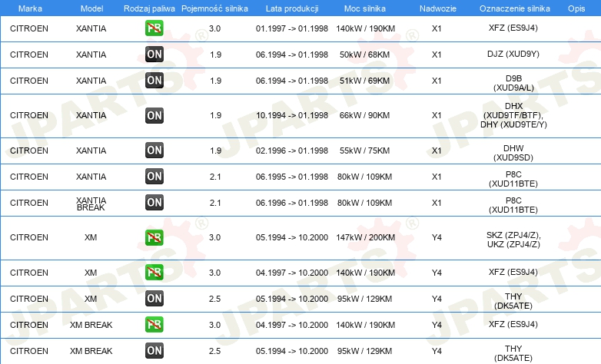Click the Opis column header
Image resolution: width=601 pixels, height=364 pixels.
click(x=576, y=8)
